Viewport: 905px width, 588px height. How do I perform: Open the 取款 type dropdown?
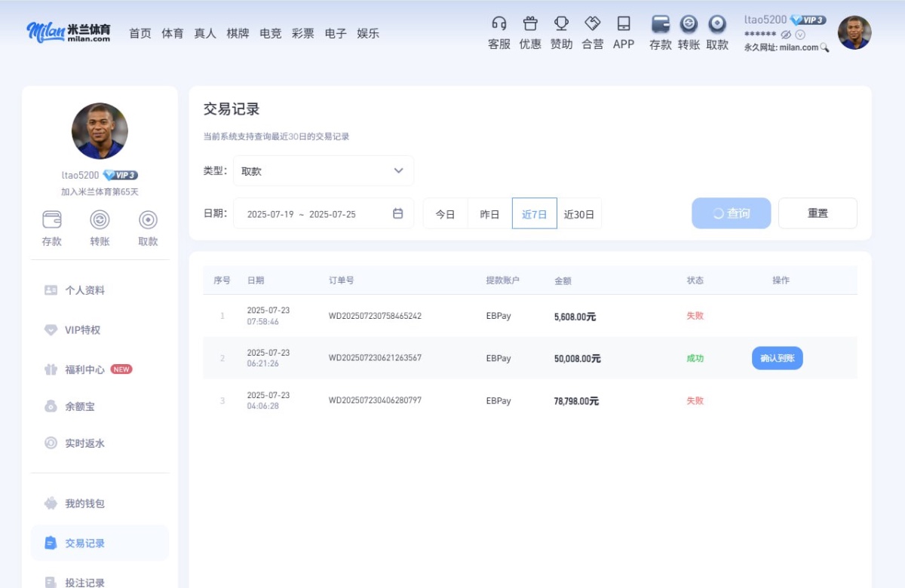323,170
